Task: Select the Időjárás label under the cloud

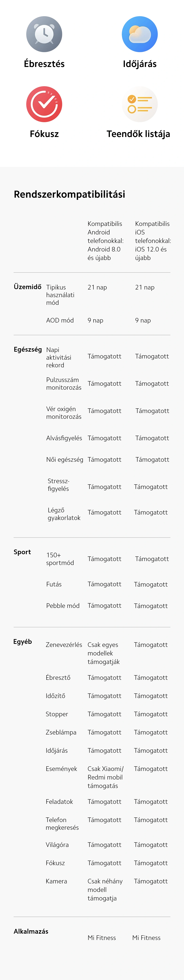Action: pos(140,64)
